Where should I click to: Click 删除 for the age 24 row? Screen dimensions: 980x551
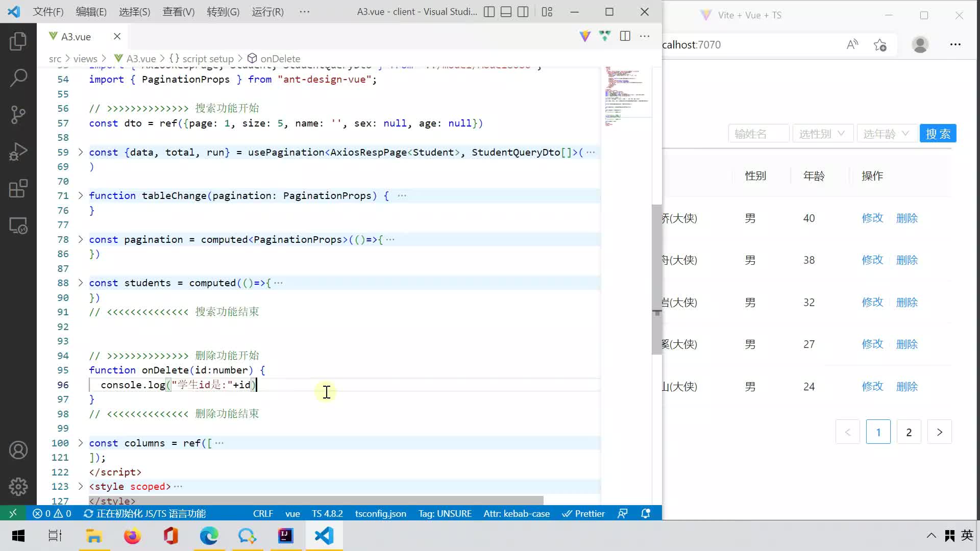pos(907,387)
